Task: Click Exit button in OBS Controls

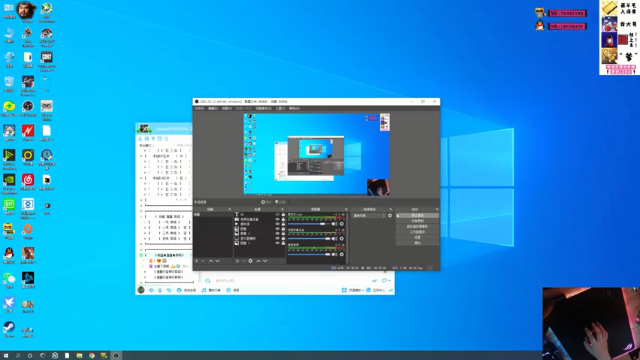Action: pos(417,242)
